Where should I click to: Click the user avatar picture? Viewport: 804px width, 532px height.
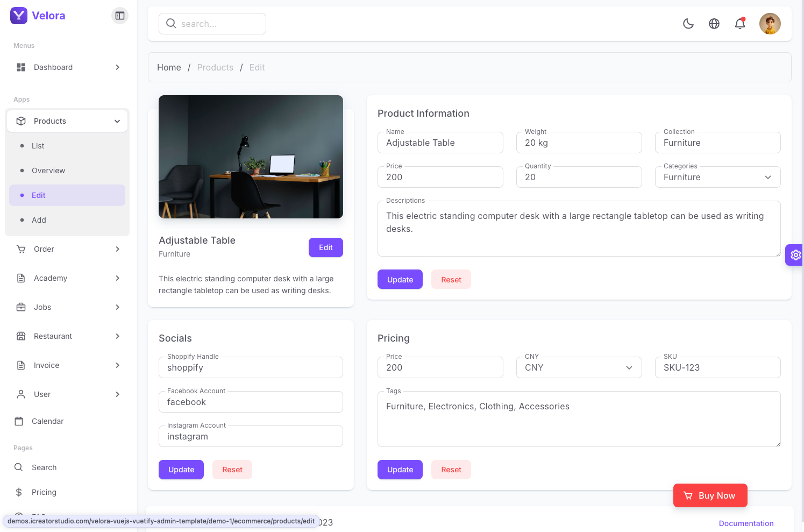click(x=770, y=24)
